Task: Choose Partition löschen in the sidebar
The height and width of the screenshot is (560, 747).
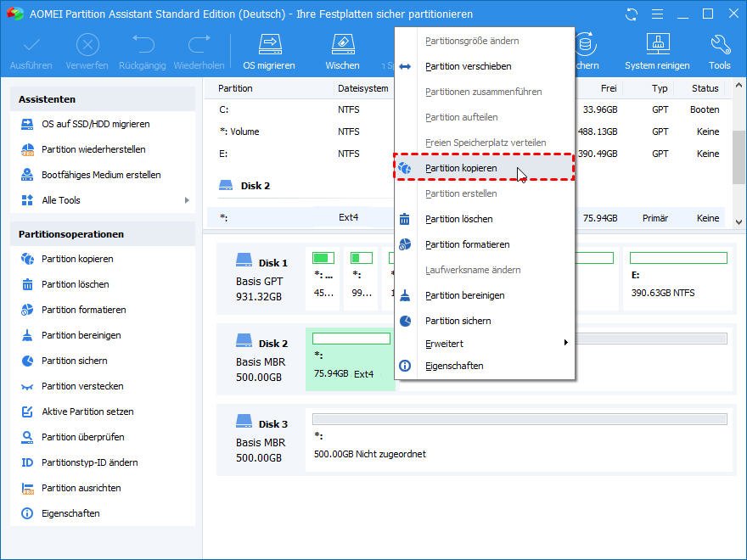Action: tap(76, 284)
